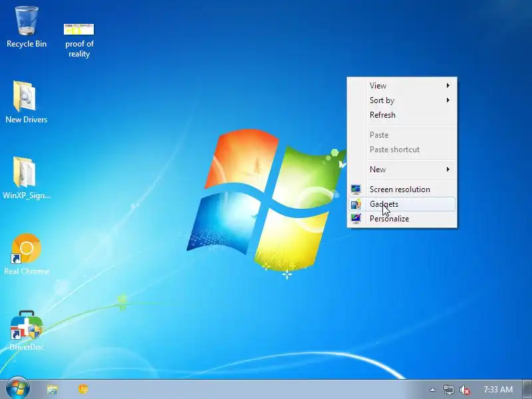Open the network status tray icon
Screen dimensions: 532x399
[448, 390]
